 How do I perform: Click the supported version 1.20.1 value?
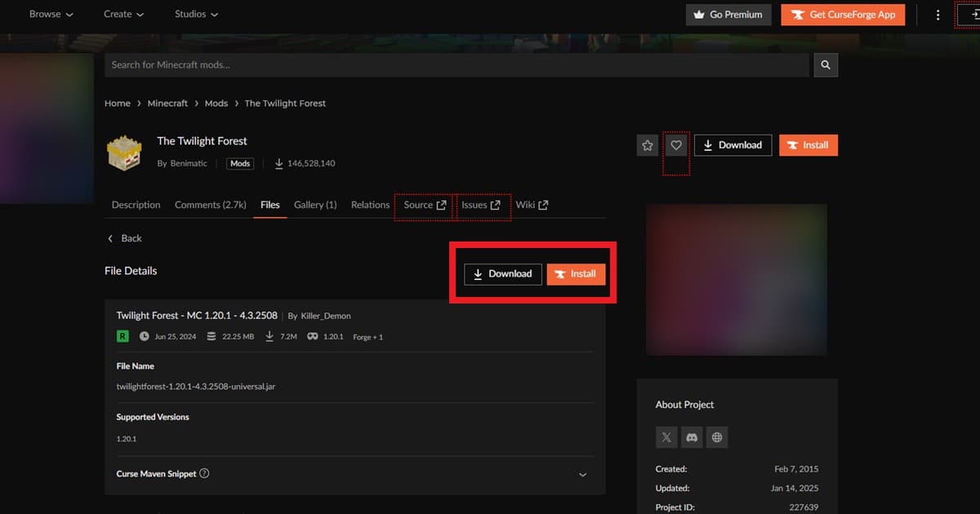[x=126, y=438]
